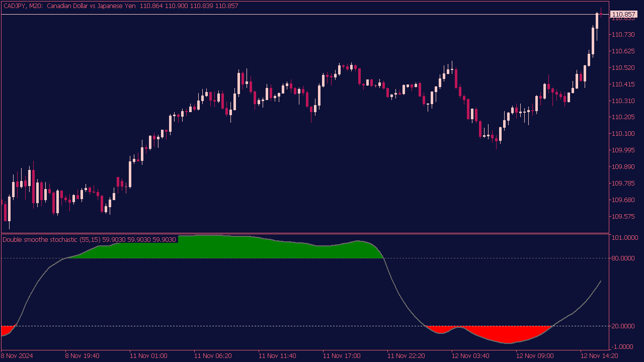Click the 101.0000 indicator scale label
Viewport: 644px width, 362px height.
point(624,237)
